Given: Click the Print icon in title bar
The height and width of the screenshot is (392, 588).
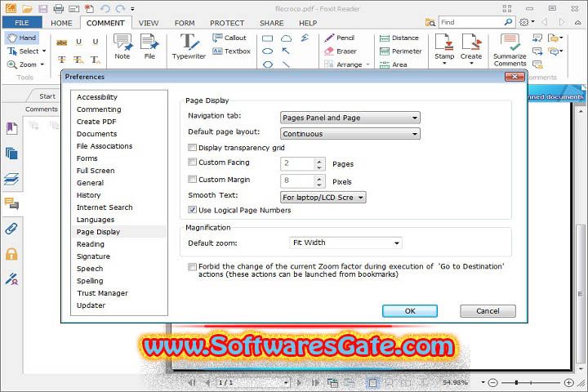Looking at the screenshot, I should pos(59,8).
